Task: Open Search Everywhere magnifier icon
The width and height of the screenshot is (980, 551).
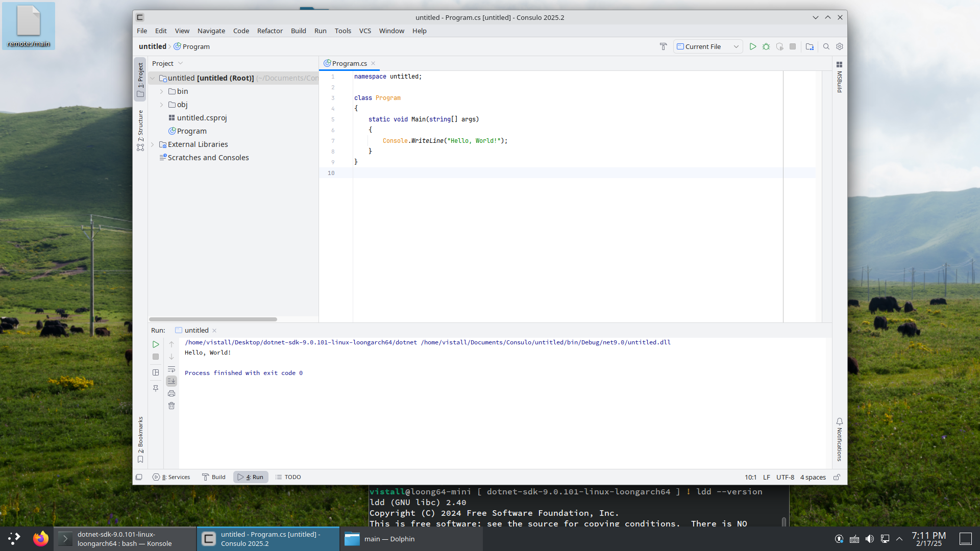Action: click(826, 46)
